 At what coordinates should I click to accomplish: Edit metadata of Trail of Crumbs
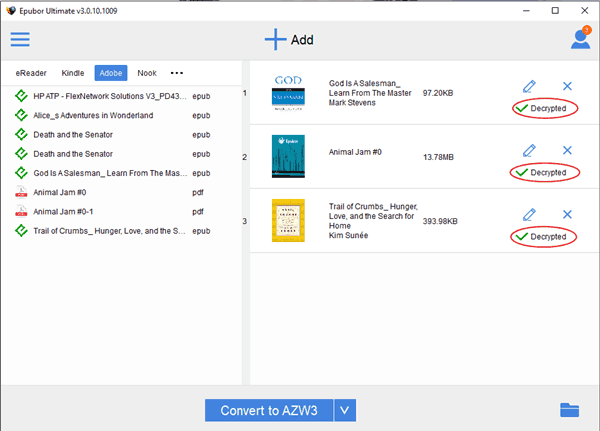530,215
